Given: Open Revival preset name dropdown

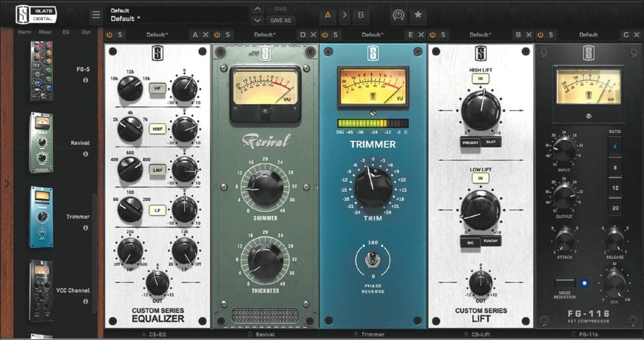Looking at the screenshot, I should (265, 35).
